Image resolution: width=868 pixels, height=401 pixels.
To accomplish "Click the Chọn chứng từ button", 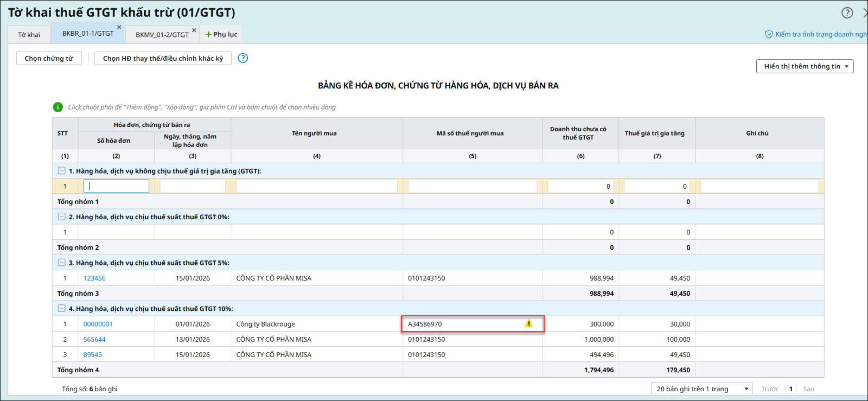I will pos(49,59).
